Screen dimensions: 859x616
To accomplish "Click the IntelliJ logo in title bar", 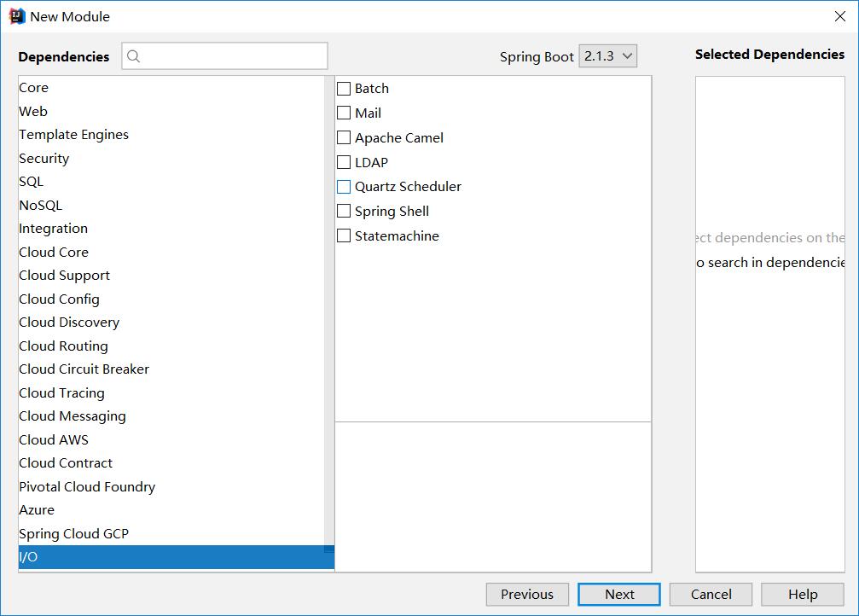I will (17, 16).
